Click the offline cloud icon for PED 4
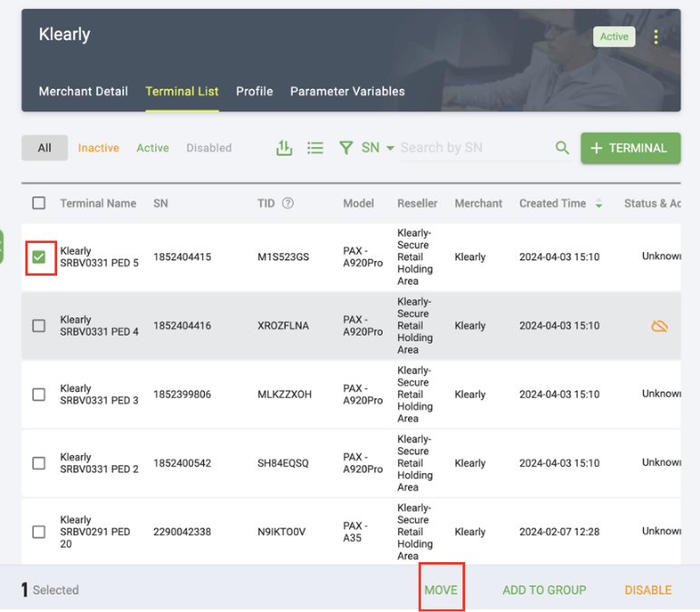700x612 pixels. click(659, 326)
